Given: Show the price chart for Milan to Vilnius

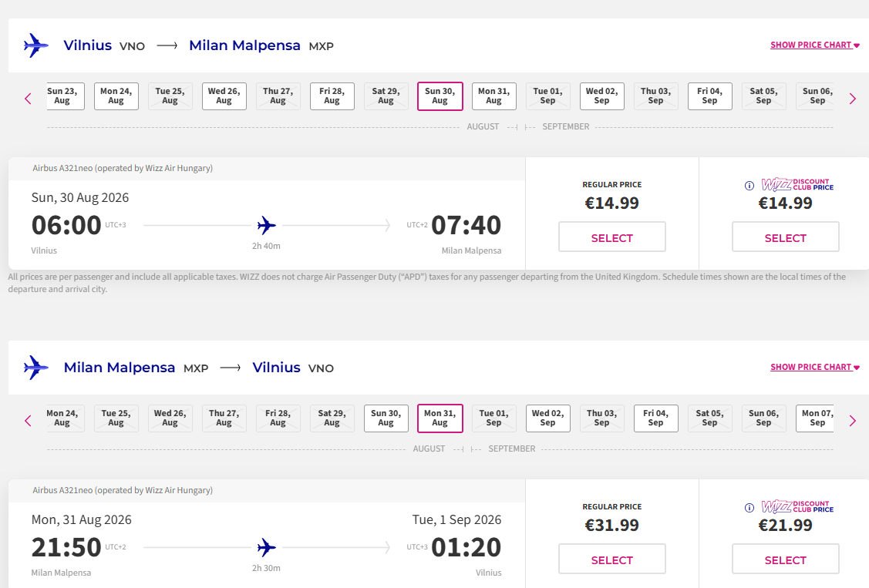Looking at the screenshot, I should 814,367.
